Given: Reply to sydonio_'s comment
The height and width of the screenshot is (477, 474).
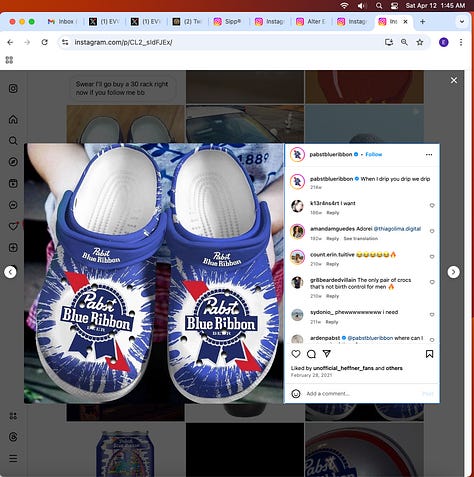Looking at the screenshot, I should pos(332,322).
